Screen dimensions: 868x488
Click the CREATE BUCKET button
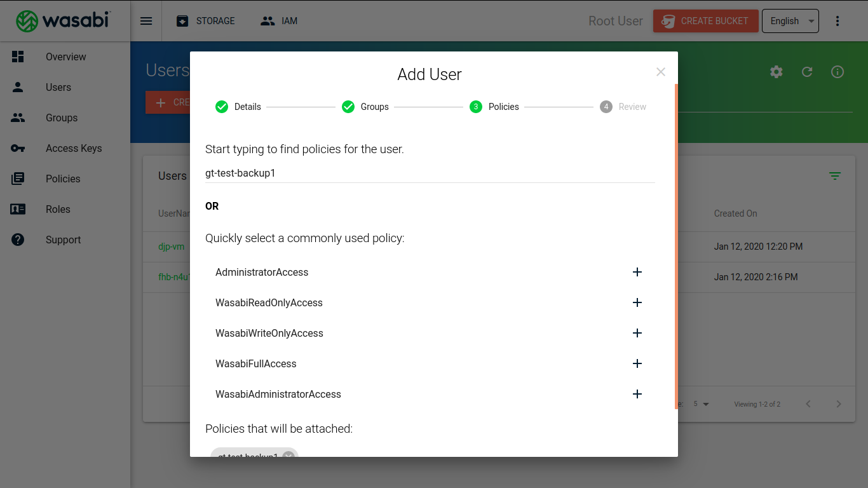pyautogui.click(x=705, y=21)
